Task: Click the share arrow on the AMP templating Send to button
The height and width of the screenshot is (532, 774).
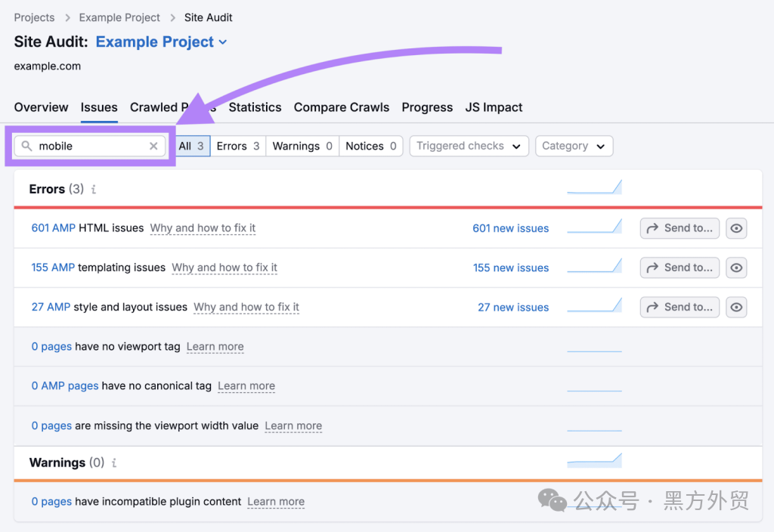Action: (x=652, y=268)
